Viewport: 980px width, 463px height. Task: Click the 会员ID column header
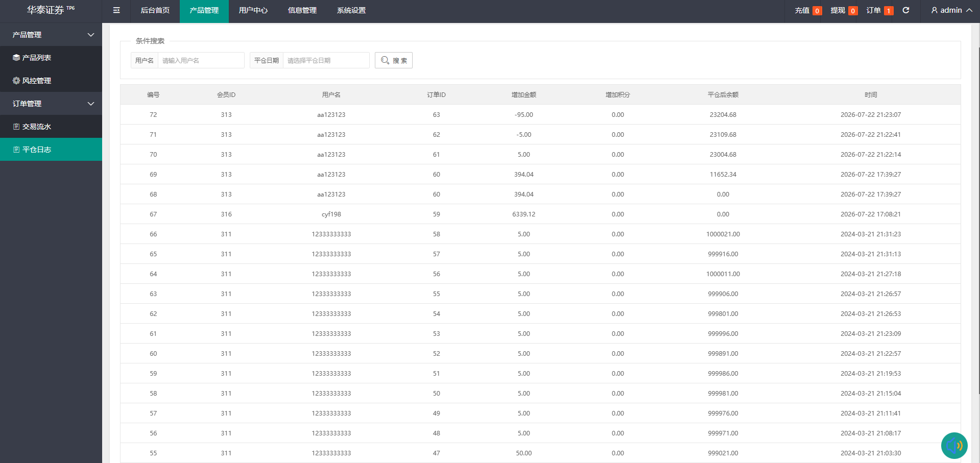[226, 94]
